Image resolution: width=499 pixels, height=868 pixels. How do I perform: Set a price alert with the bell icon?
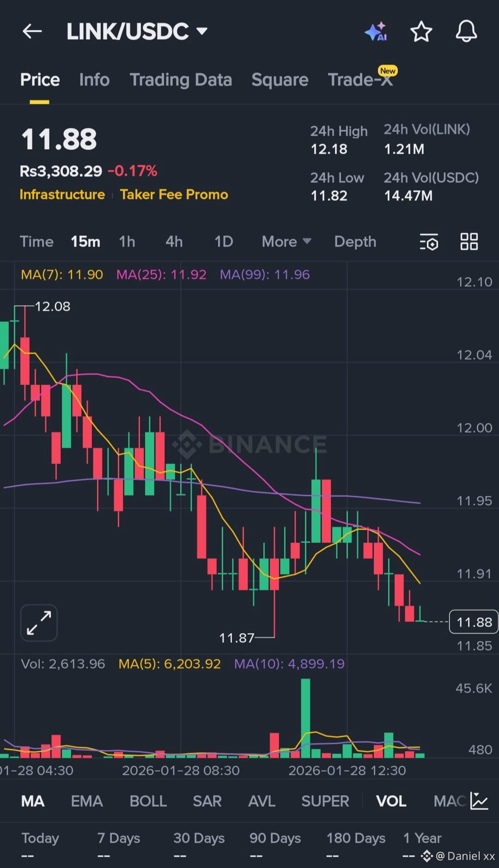[466, 31]
